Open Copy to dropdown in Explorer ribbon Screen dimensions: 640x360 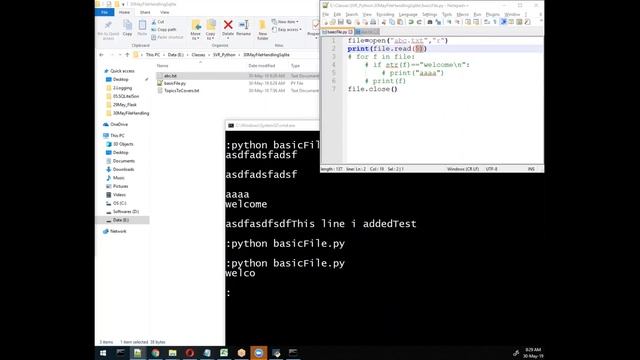point(211,30)
